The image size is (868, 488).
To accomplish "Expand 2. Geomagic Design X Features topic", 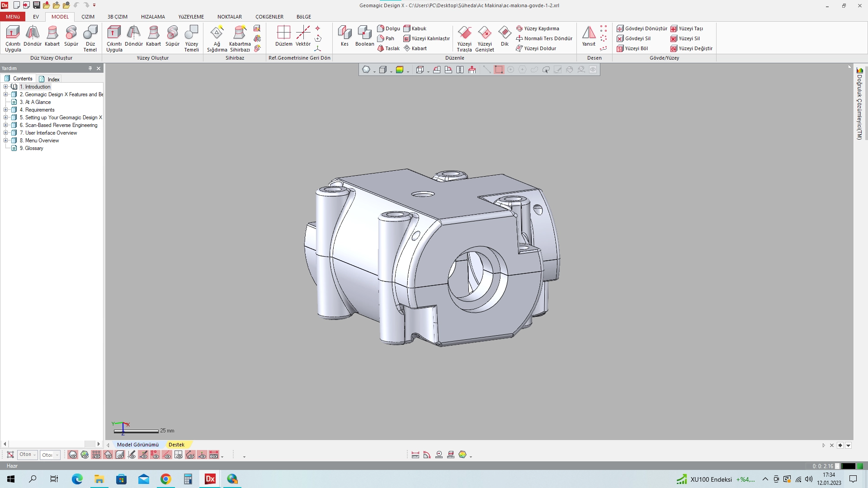I will [5, 94].
